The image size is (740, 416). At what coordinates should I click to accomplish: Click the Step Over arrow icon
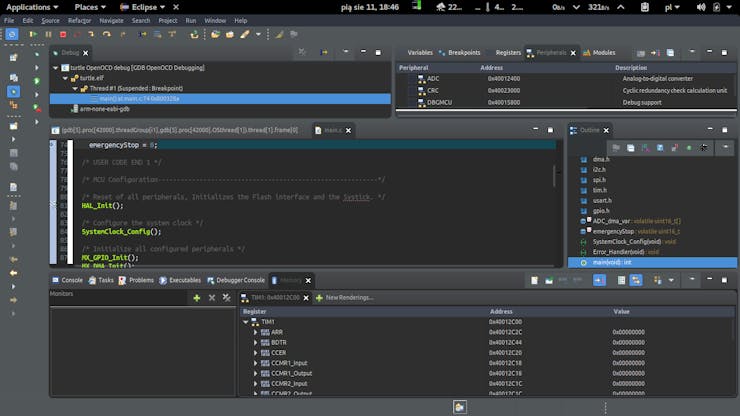107,34
